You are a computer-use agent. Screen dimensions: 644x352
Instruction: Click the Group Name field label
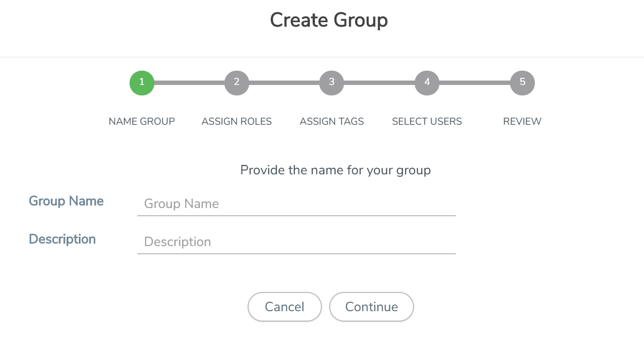[x=66, y=201]
